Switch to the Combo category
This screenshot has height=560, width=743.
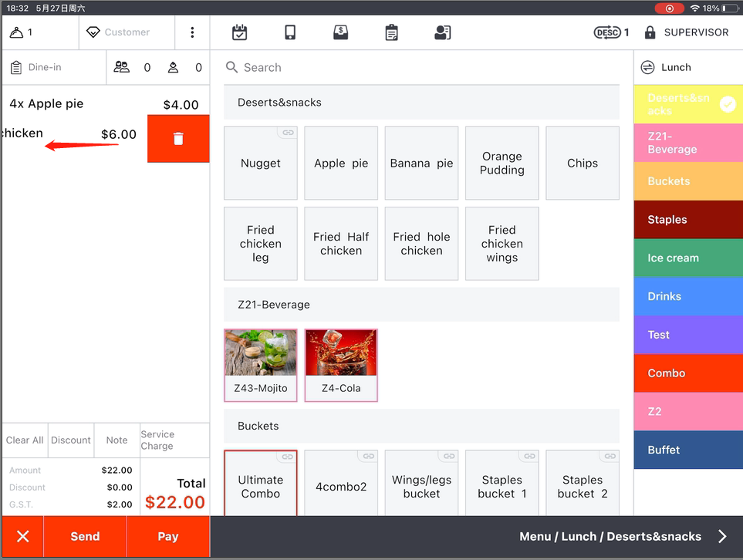click(x=687, y=373)
